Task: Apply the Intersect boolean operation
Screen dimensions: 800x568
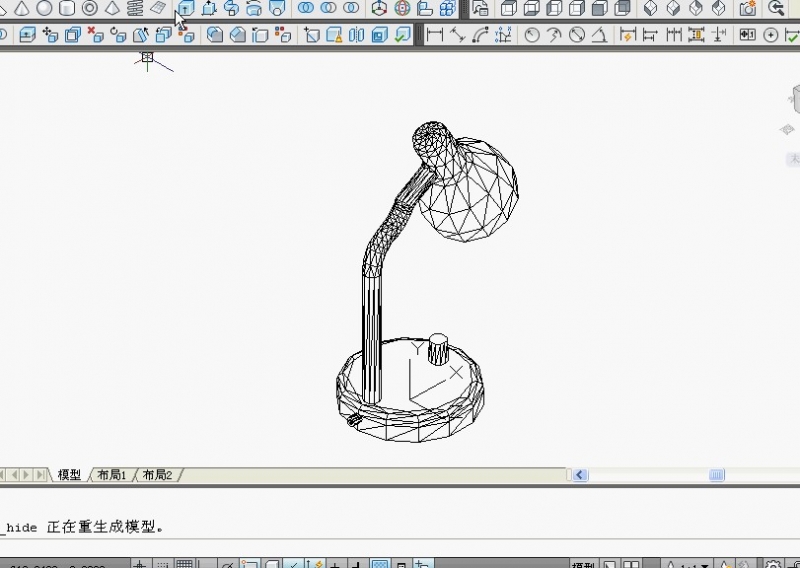Action: (x=351, y=8)
